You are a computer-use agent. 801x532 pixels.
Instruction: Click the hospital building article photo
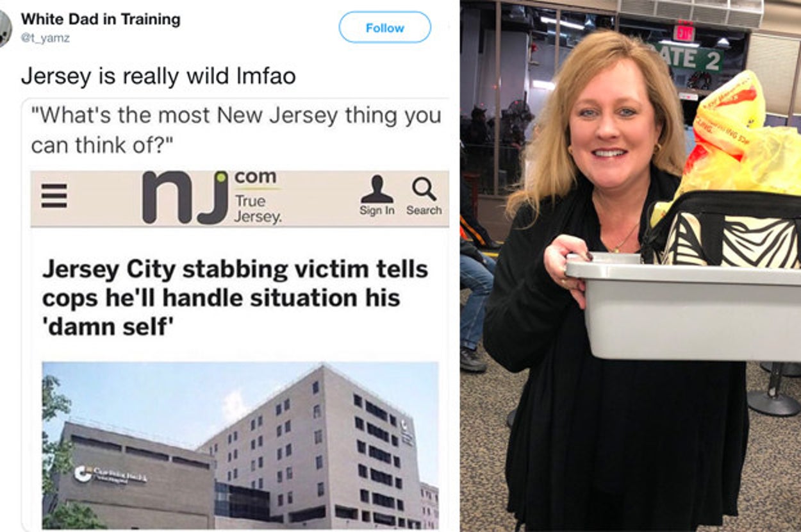point(240,445)
